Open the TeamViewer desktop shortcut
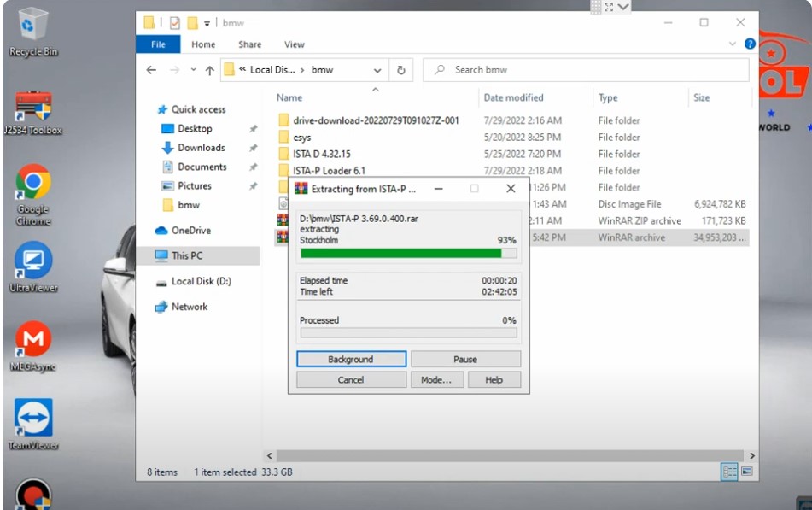This screenshot has width=812, height=510. click(32, 419)
